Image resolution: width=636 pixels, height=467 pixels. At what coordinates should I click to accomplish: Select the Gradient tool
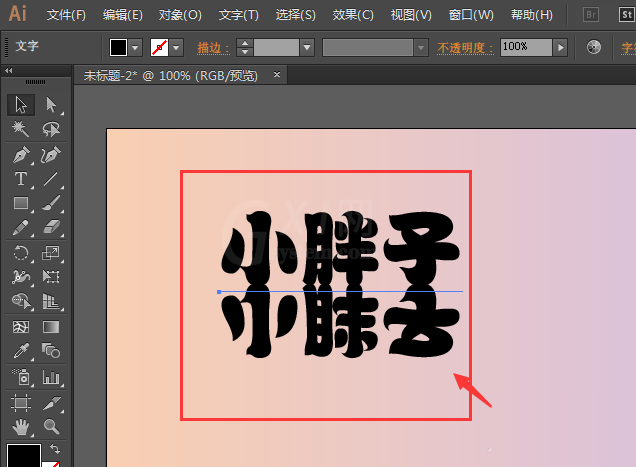(51, 327)
